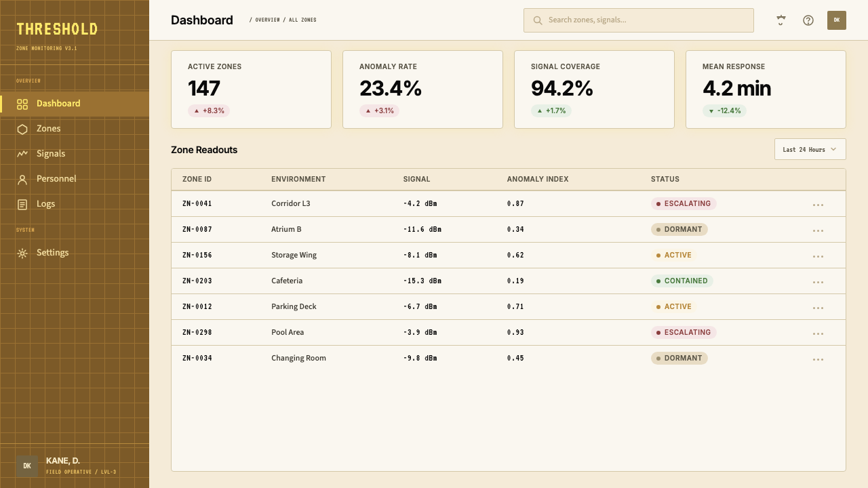Viewport: 868px width, 488px height.
Task: Click zone ID ZN-0034
Action: coord(197,359)
